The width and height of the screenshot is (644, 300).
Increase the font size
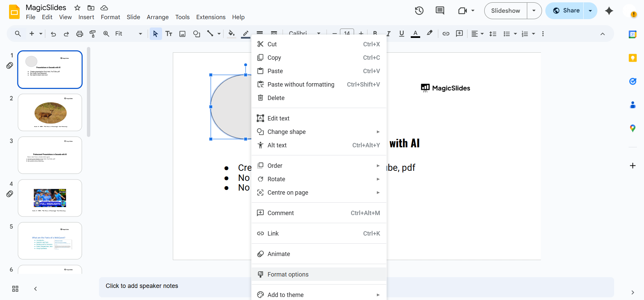click(361, 34)
